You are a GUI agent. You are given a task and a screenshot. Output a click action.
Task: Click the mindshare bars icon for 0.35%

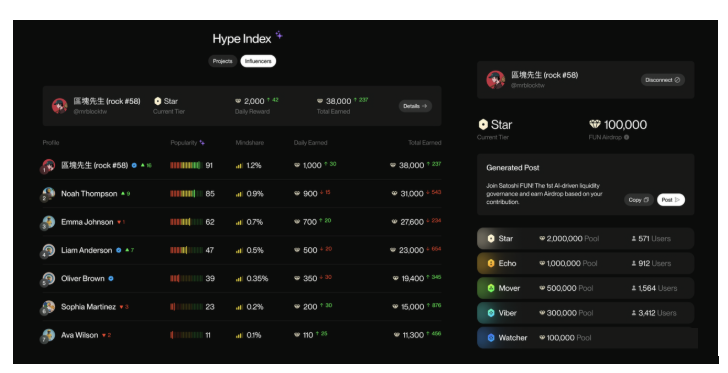tap(239, 279)
